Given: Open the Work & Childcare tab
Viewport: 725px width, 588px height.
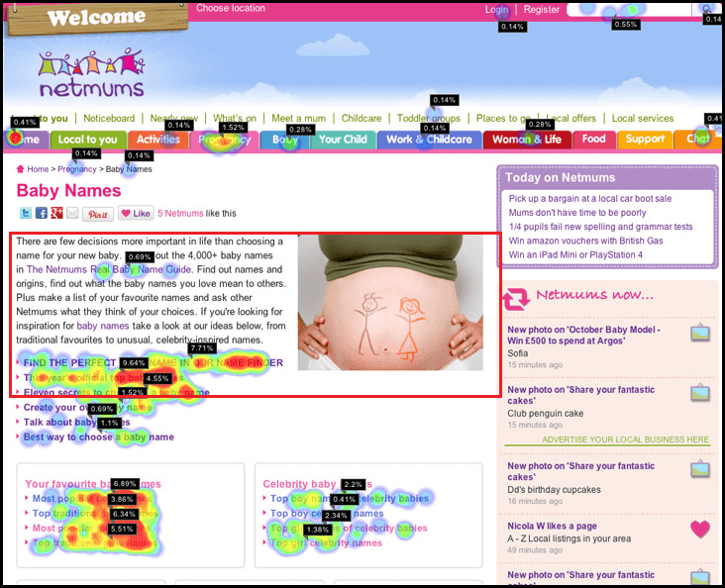Looking at the screenshot, I should [429, 140].
